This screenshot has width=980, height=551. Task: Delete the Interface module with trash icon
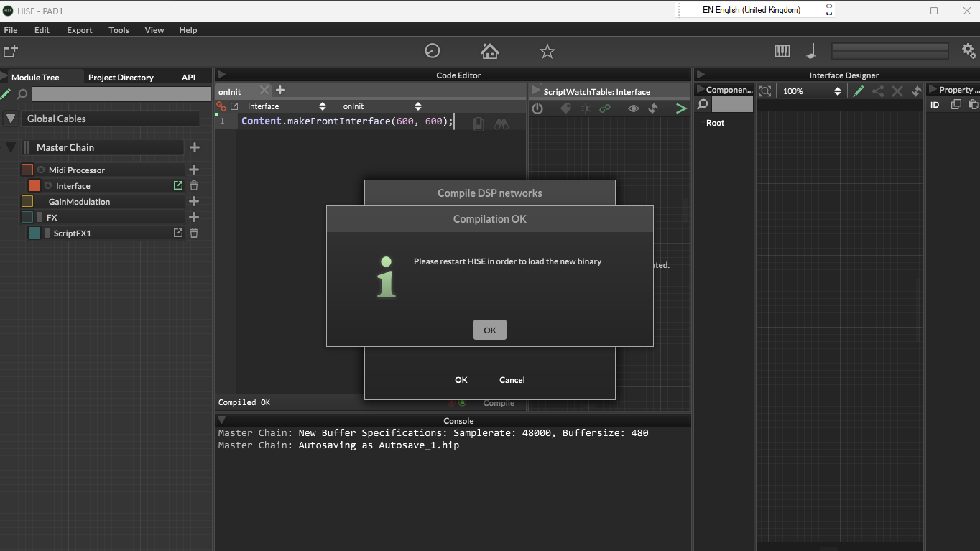[x=194, y=185]
